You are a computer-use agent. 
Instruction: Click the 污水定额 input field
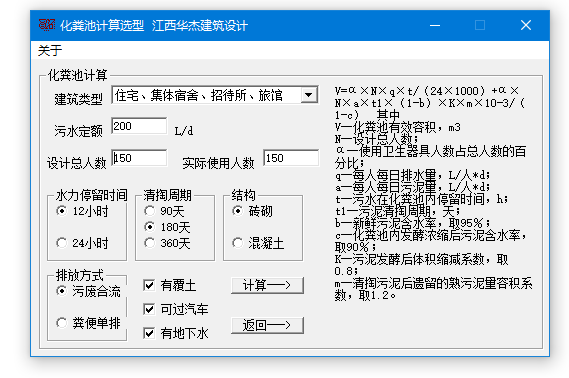(139, 126)
